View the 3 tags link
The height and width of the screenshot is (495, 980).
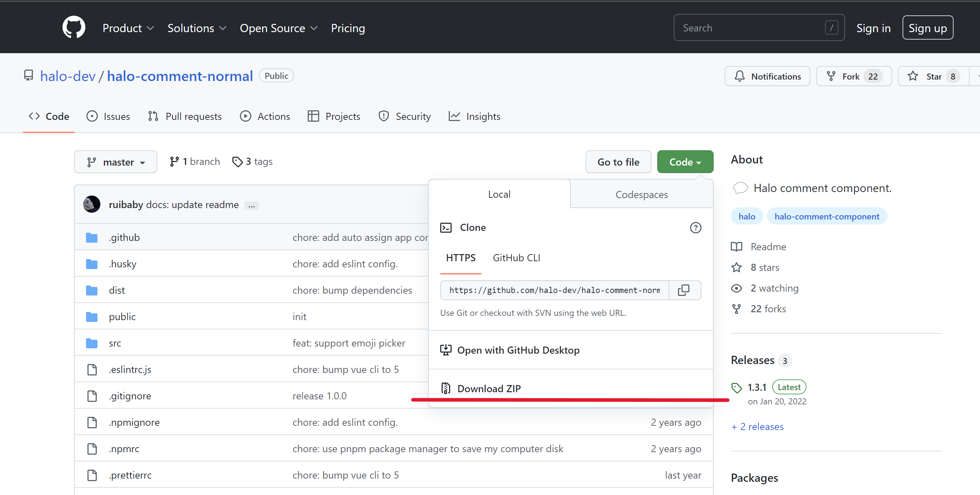pos(252,162)
